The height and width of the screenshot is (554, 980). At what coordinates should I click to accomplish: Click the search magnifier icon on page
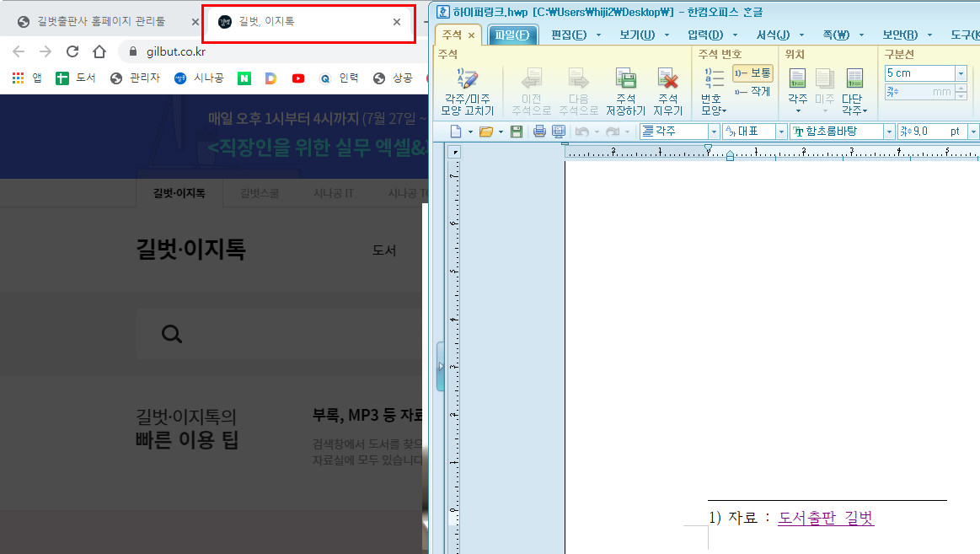171,334
